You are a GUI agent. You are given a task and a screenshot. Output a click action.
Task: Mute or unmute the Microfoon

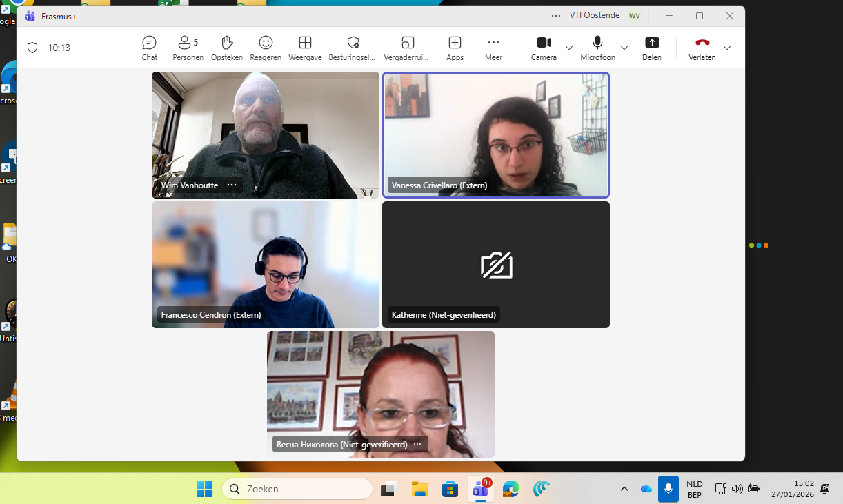tap(597, 48)
